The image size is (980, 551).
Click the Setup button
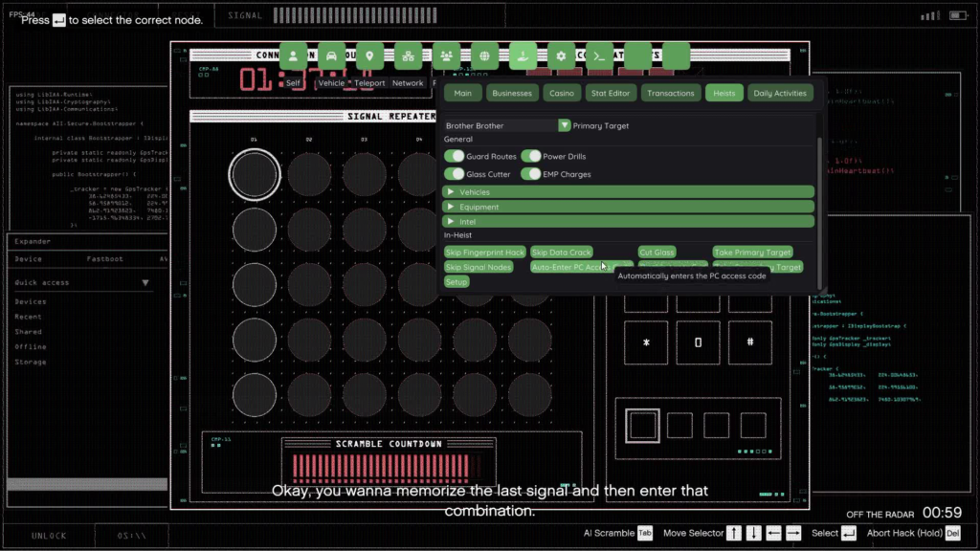coord(457,282)
